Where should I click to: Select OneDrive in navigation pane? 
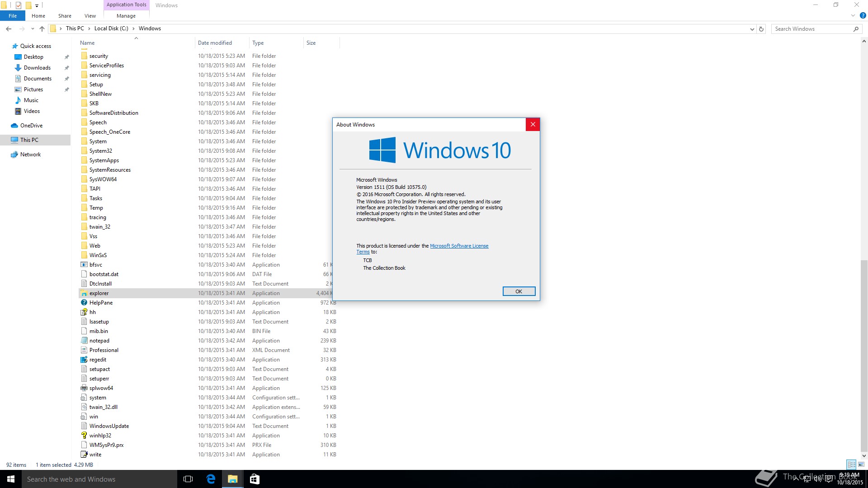tap(31, 126)
